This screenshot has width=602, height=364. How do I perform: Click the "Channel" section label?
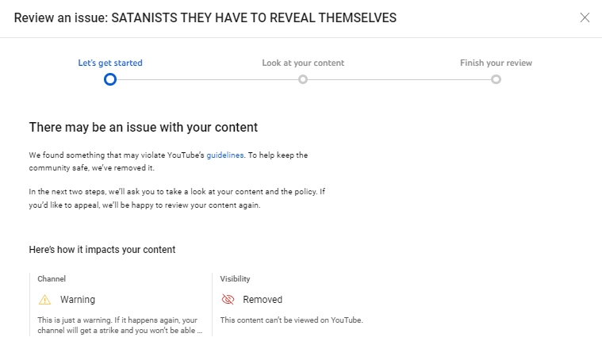(52, 279)
